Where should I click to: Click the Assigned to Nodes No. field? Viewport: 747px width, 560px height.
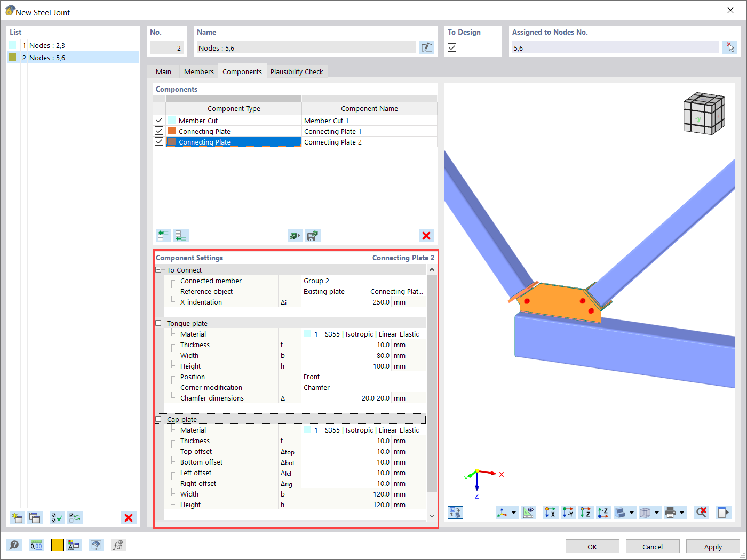pyautogui.click(x=615, y=47)
